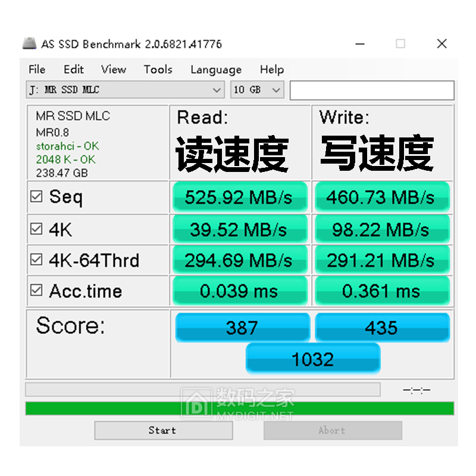Minimize the AS SSD Benchmark window

[360, 44]
